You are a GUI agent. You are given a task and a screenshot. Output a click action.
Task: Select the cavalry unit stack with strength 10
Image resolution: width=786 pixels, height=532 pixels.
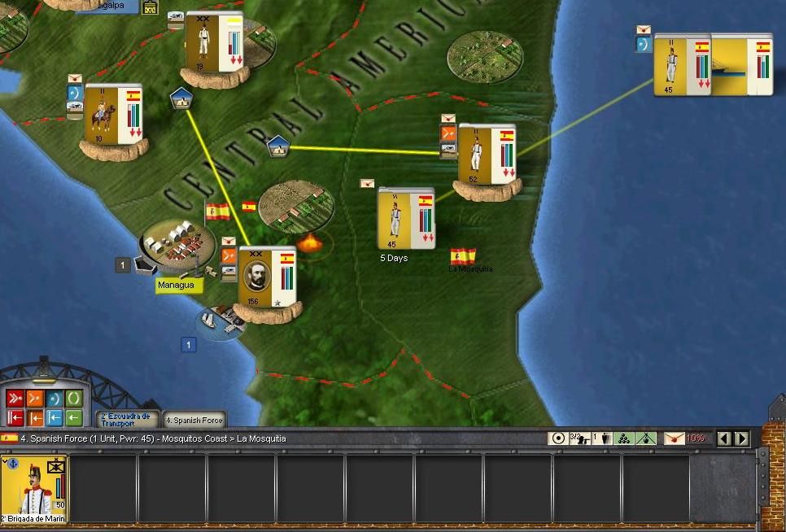[113, 114]
